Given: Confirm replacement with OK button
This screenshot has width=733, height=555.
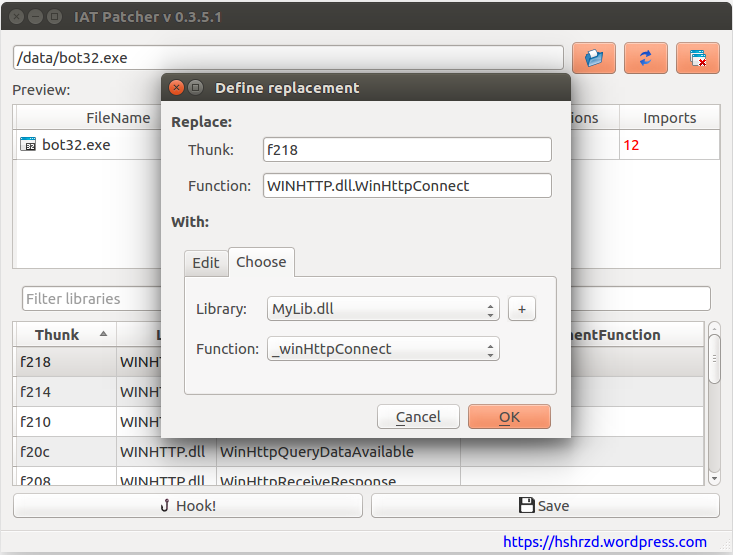Looking at the screenshot, I should tap(509, 417).
